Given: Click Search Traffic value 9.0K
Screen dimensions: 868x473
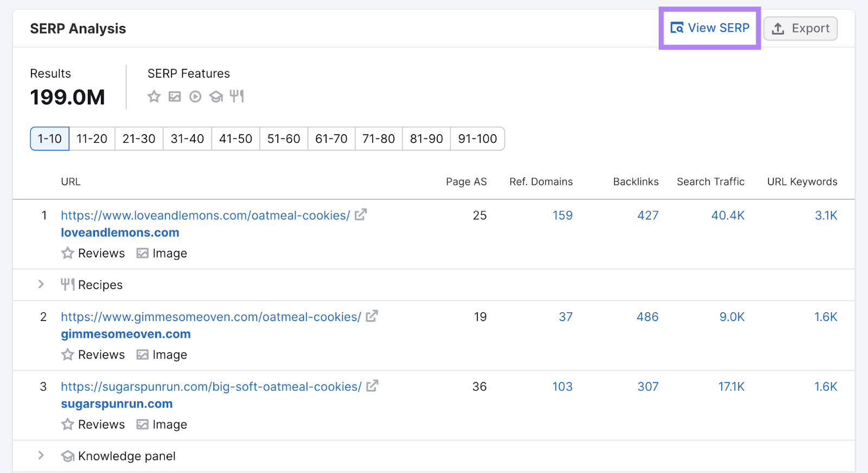Looking at the screenshot, I should click(732, 317).
